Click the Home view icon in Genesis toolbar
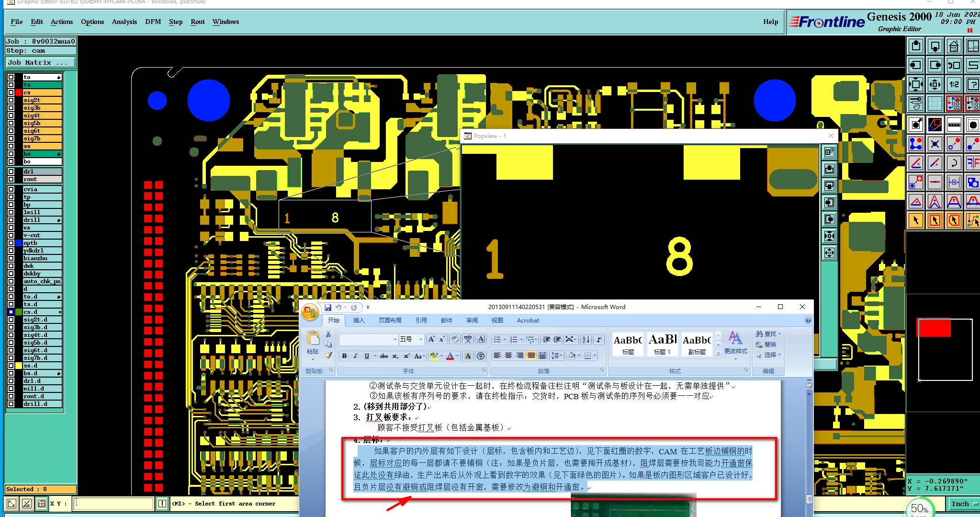The image size is (980, 517). click(x=954, y=46)
